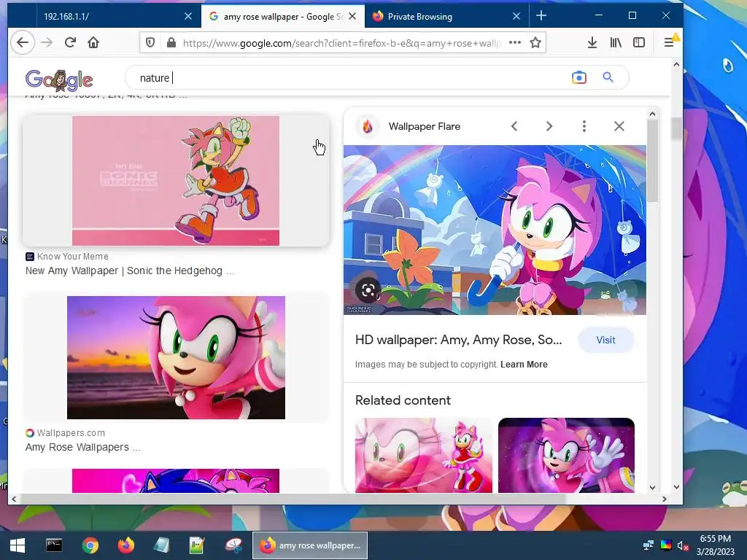The image size is (747, 560).
Task: Activate Google Lens on the preview image
Action: 368,290
